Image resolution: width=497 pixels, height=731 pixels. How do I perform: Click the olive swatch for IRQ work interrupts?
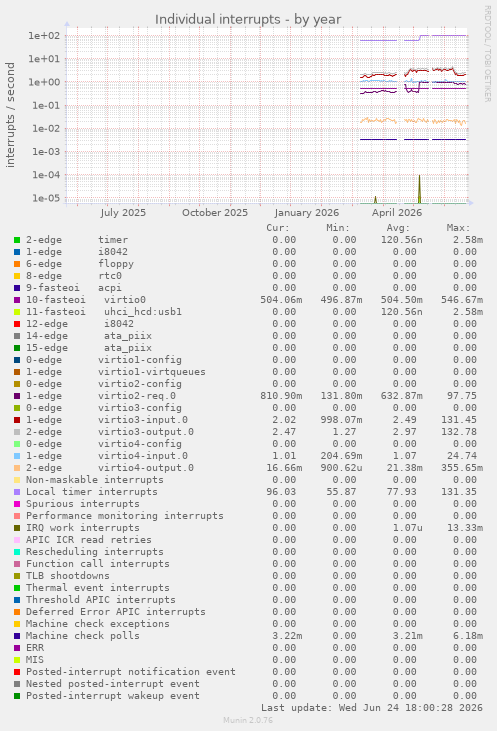point(17,528)
